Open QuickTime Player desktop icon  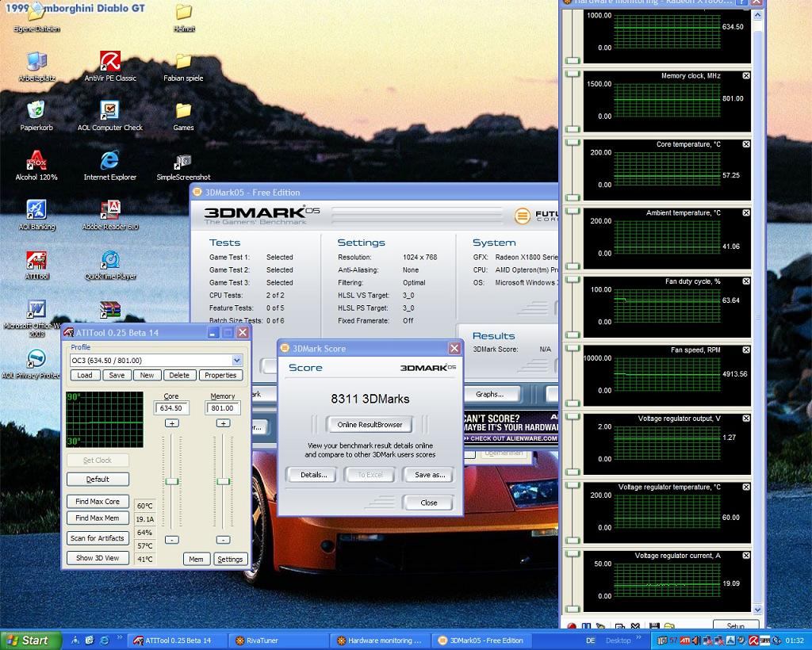click(x=109, y=264)
